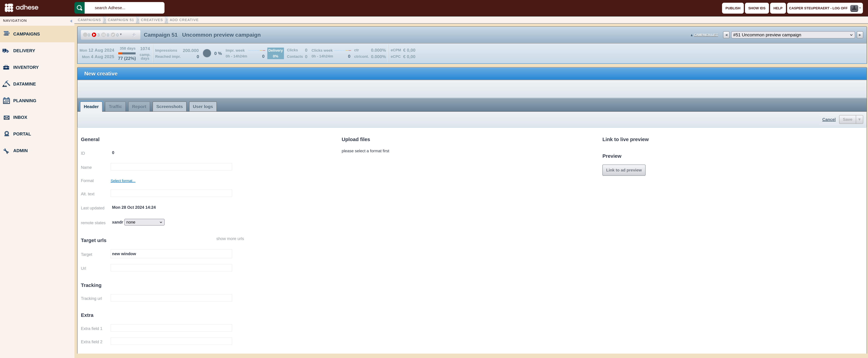868x358 pixels.
Task: Go to Datamine section icon
Action: (x=6, y=84)
